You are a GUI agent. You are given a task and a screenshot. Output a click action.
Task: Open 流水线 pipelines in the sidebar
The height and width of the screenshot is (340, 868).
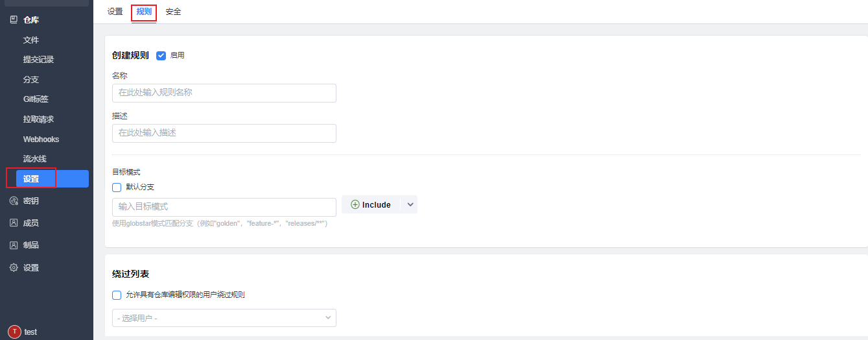point(35,159)
